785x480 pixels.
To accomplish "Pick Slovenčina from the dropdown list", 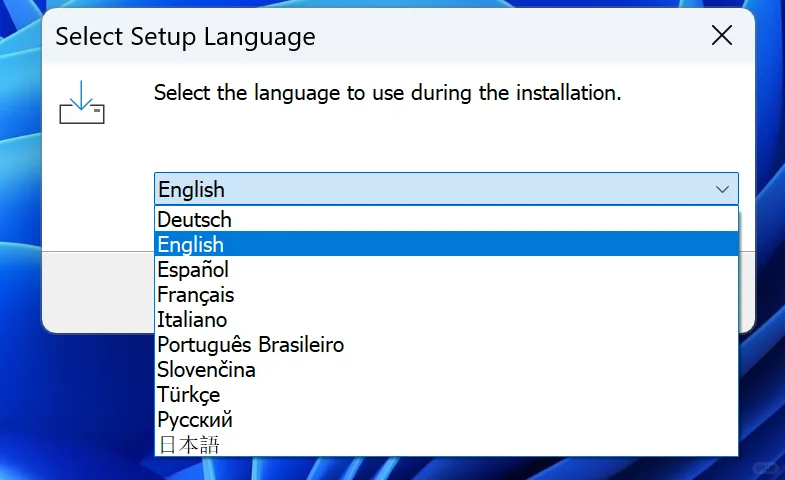I will [446, 369].
